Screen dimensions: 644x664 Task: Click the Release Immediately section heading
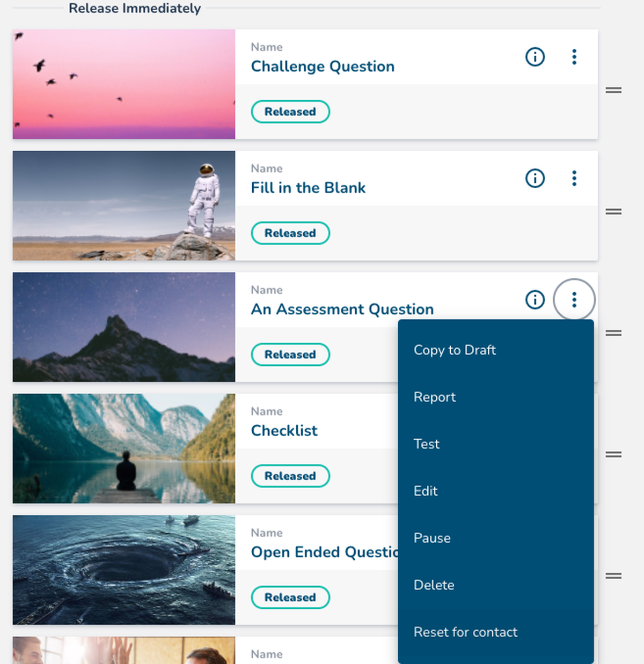pos(135,9)
